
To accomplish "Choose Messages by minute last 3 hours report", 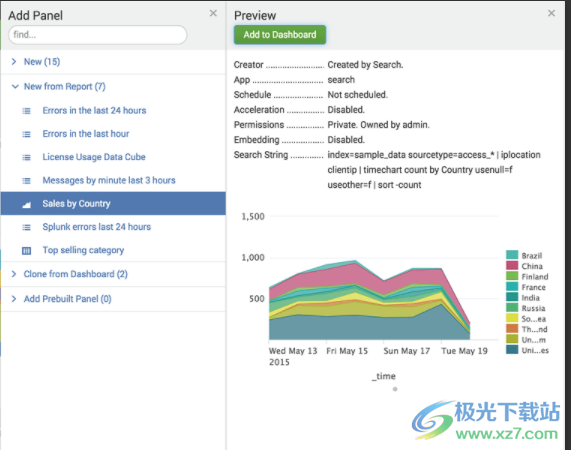I will (x=109, y=180).
